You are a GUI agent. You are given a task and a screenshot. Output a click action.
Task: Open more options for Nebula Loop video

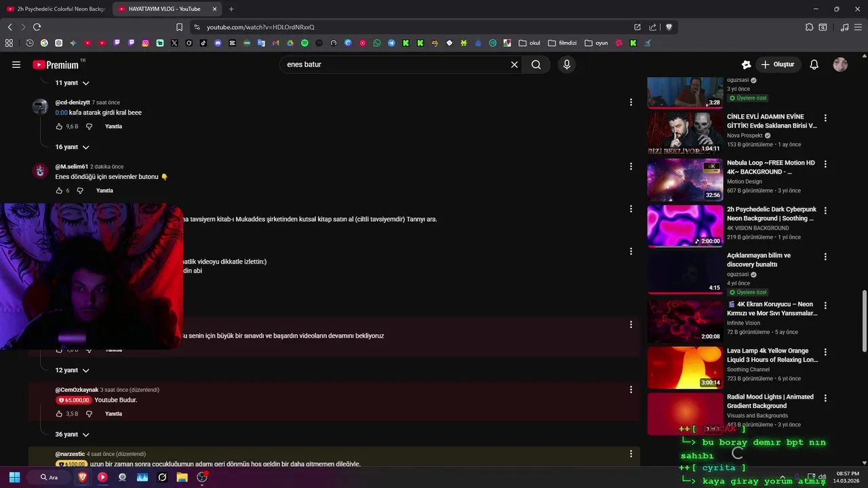coord(825,164)
